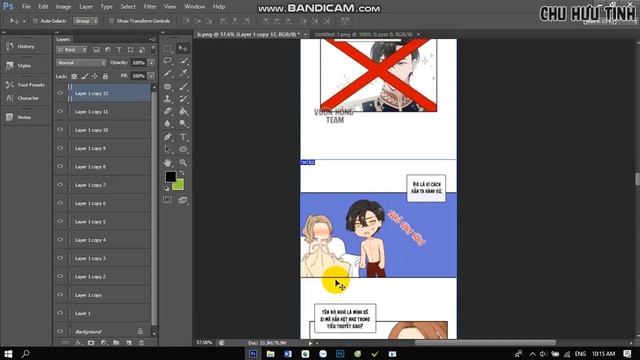Open the Auto-Select Group dropdown

pos(86,21)
